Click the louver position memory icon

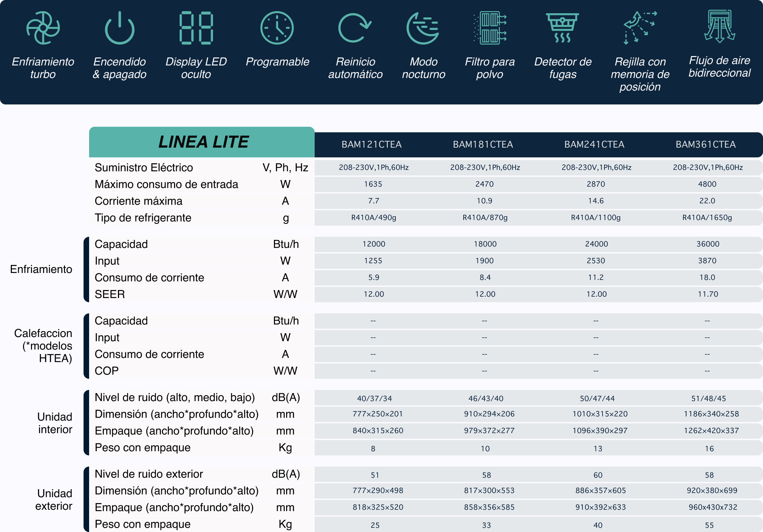[x=640, y=28]
